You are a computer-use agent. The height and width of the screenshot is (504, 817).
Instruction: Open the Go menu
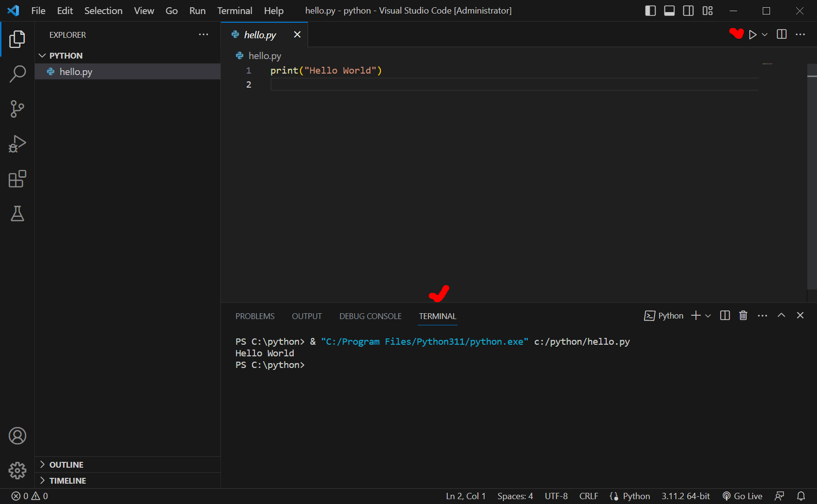(172, 11)
